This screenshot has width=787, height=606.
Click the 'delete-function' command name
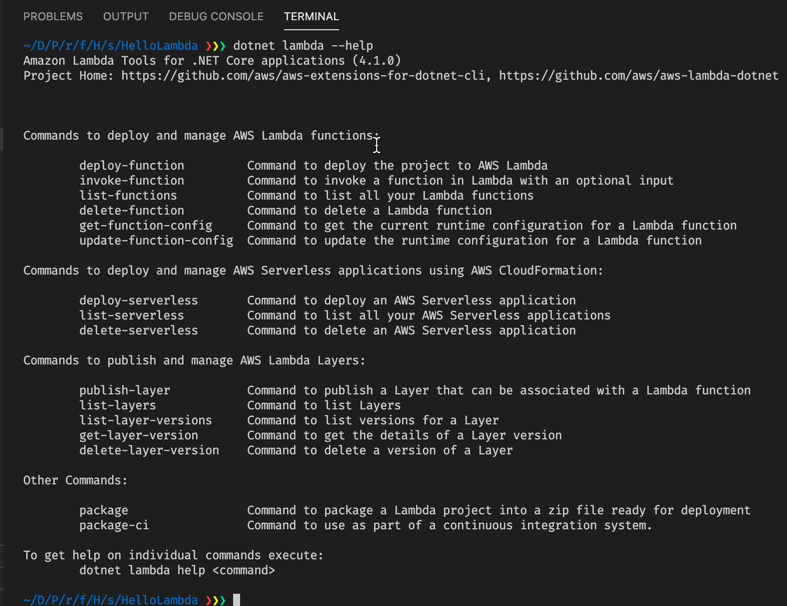click(132, 211)
